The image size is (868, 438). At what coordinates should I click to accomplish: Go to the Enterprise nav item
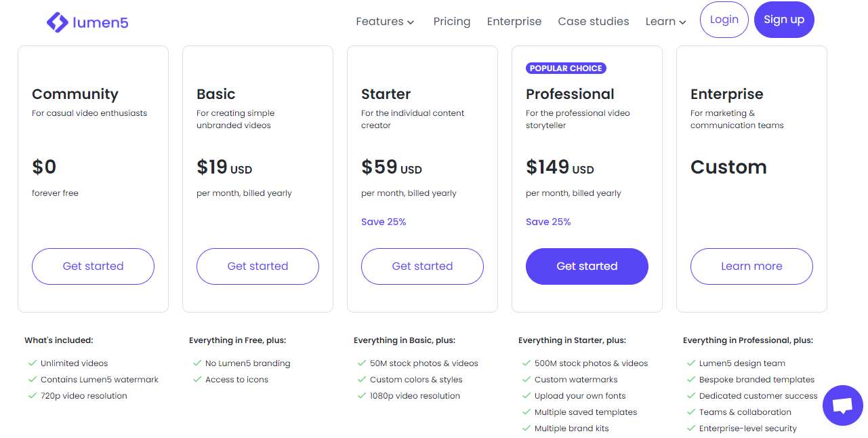pos(514,22)
